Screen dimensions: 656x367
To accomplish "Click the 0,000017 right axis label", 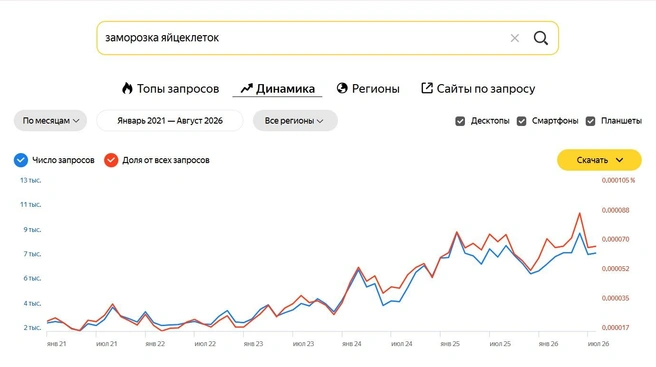I will pos(615,328).
